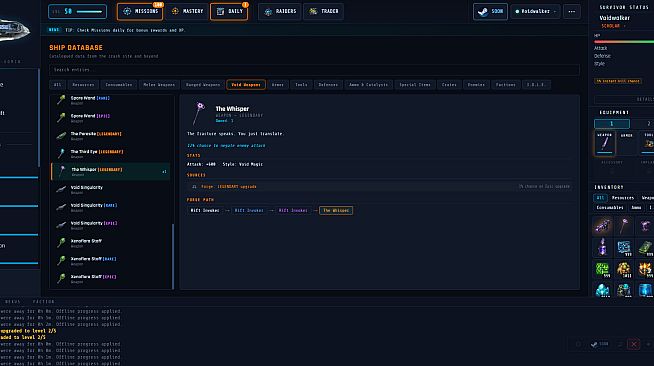
Task: Open the Mastery menu
Action: click(x=187, y=11)
